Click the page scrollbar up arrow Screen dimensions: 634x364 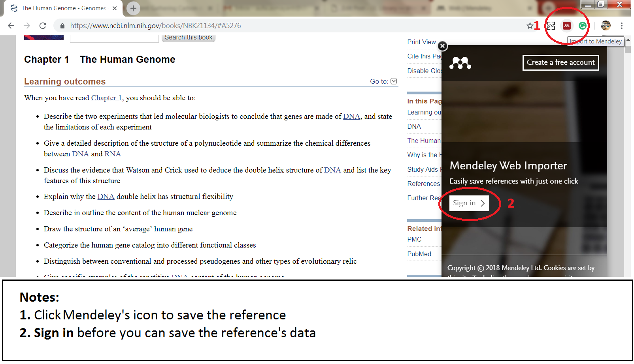tap(628, 40)
